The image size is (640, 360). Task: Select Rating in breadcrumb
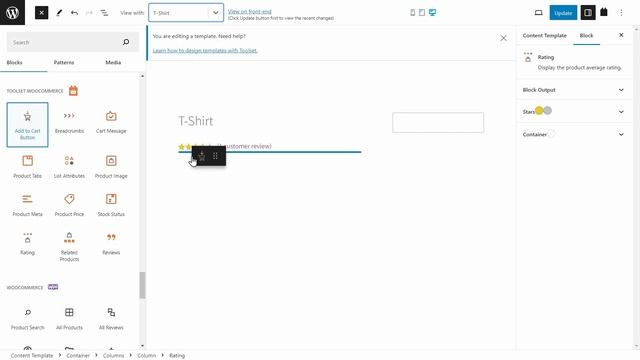click(177, 356)
